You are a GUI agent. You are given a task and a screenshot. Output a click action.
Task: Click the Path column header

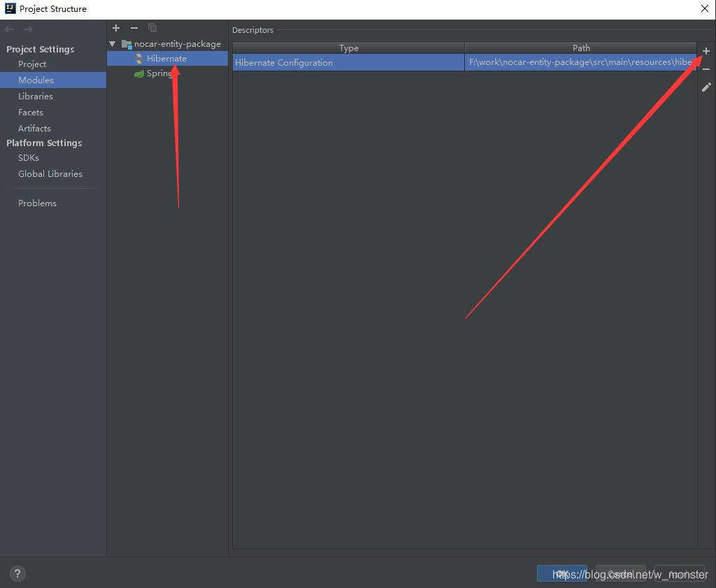[x=581, y=48]
